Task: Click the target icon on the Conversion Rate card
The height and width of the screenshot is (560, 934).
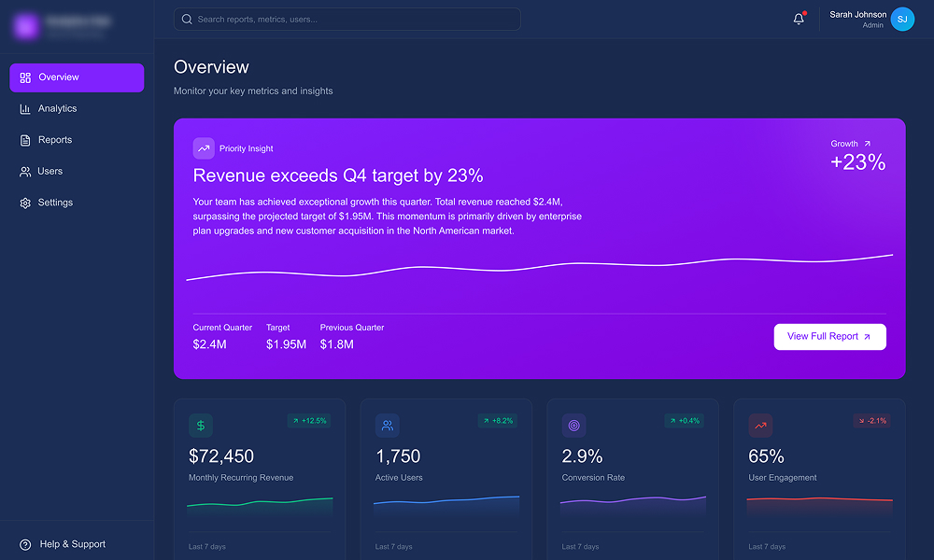Action: [x=573, y=425]
